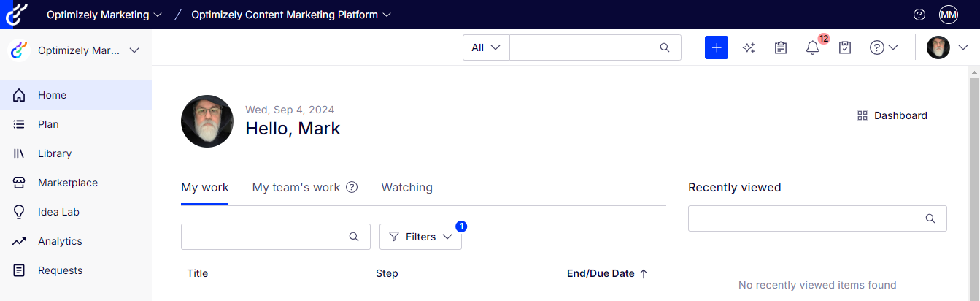
Task: Click the help icon in top bar
Action: click(919, 15)
